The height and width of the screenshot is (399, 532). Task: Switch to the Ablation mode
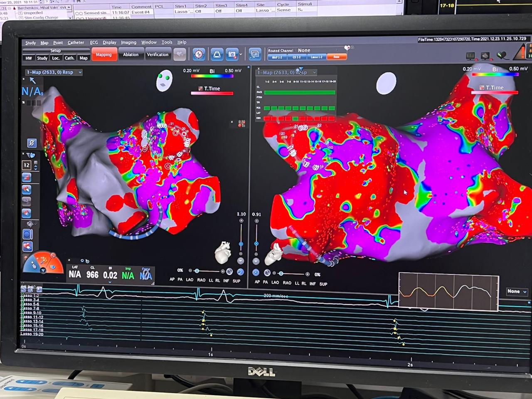[x=131, y=54]
